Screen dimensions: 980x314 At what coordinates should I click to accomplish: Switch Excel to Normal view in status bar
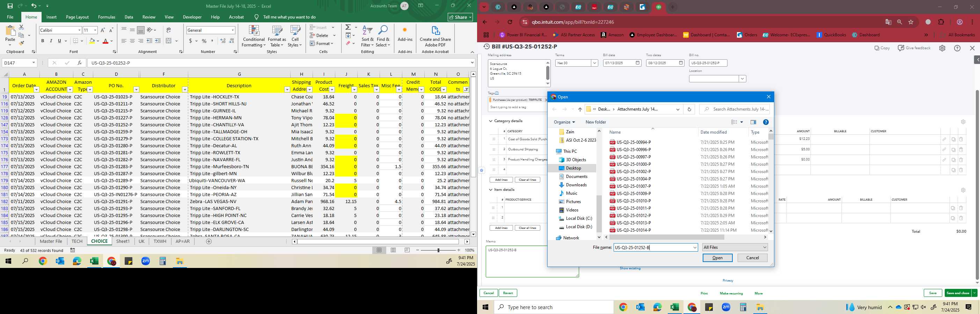coord(379,250)
